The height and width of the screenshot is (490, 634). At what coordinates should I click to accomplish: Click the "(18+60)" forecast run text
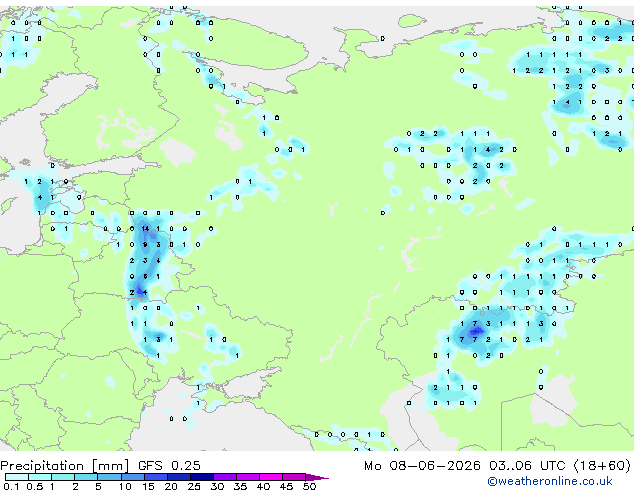[602, 465]
